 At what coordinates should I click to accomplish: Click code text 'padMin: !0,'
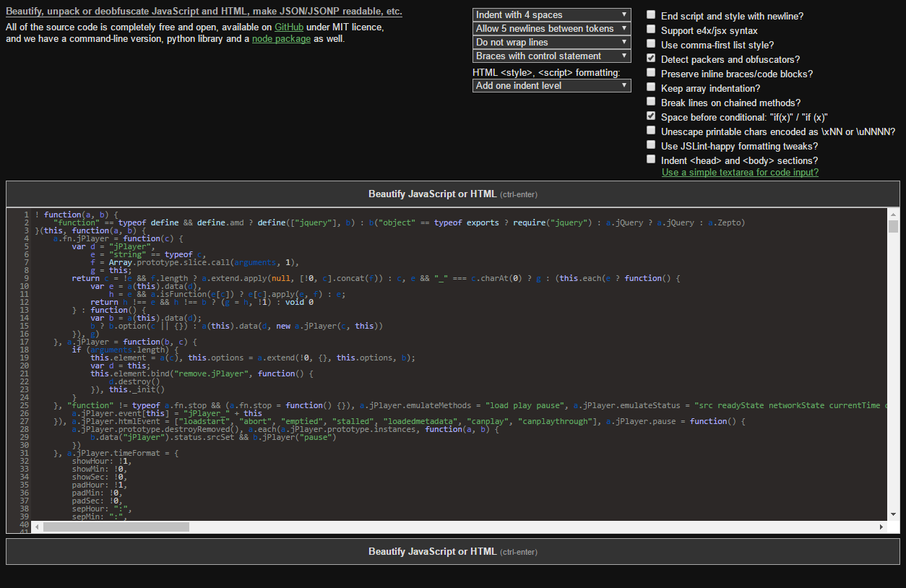[98, 493]
